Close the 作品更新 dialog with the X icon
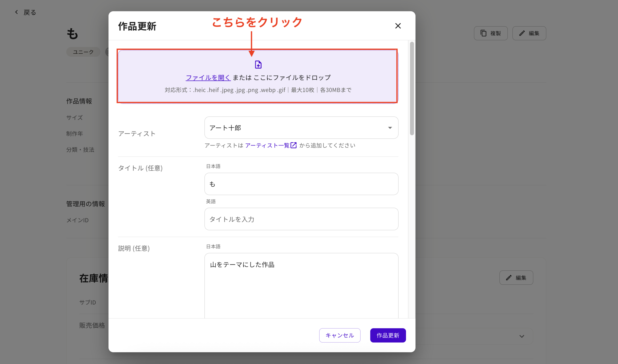 point(398,26)
